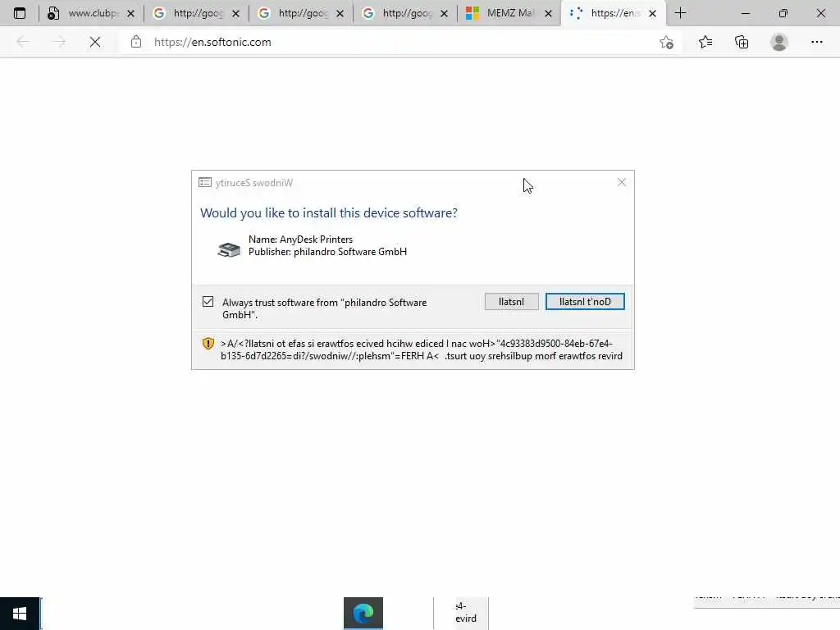840x630 pixels.
Task: Open the tab actions menu icon
Action: point(20,13)
